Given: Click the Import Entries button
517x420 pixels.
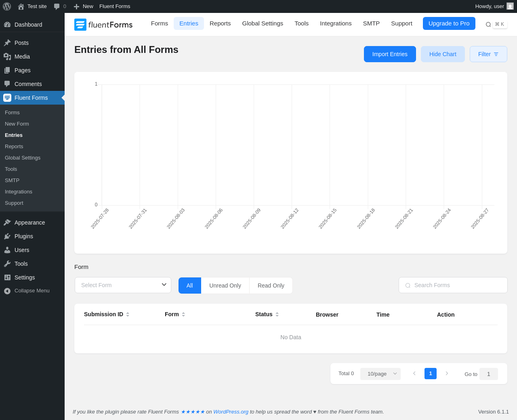Looking at the screenshot, I should pyautogui.click(x=390, y=54).
